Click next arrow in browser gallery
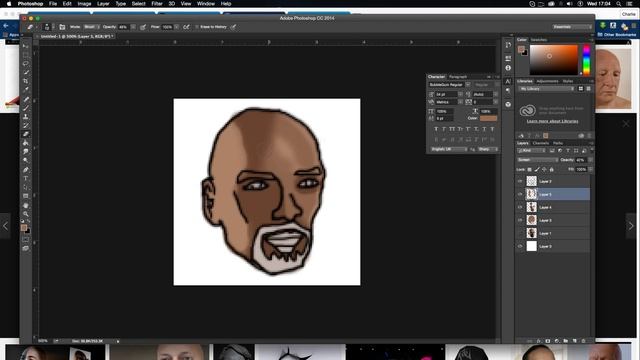Viewport: 640px width, 360px height. [631, 226]
